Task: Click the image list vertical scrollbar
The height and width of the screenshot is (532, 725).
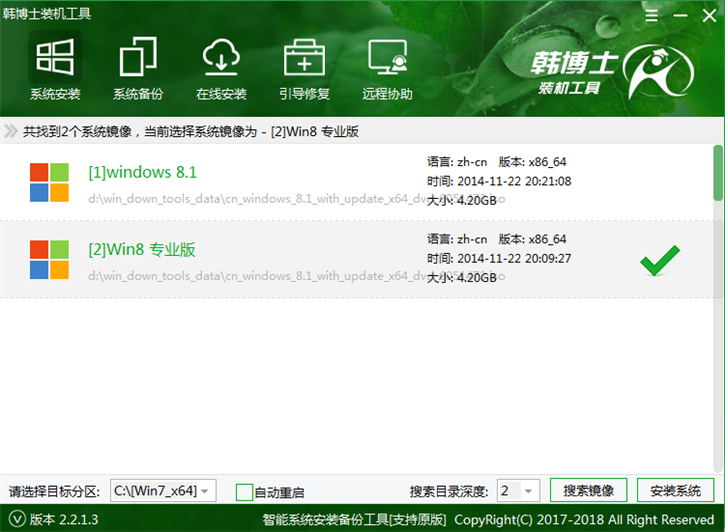Action: pyautogui.click(x=717, y=175)
